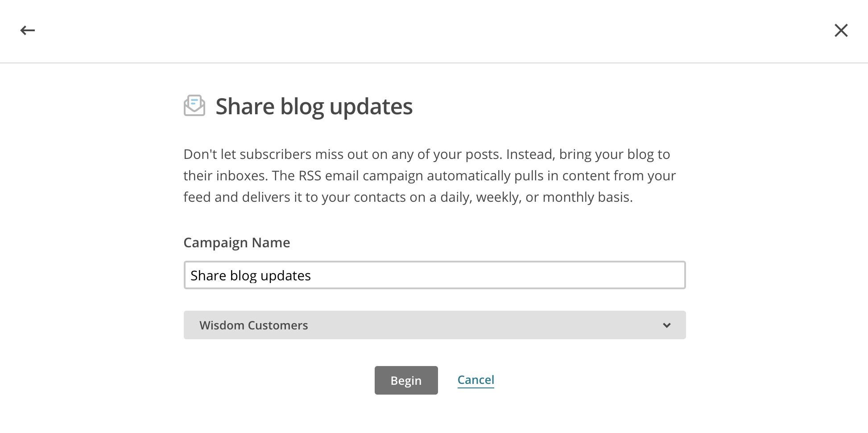
Task: Select the Share blog updates text box
Action: tap(434, 275)
